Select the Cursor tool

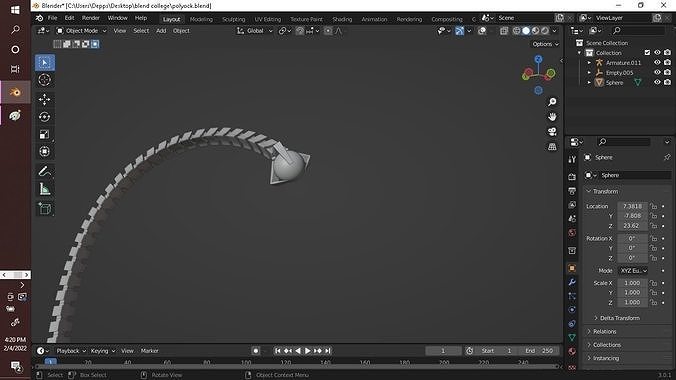tap(44, 80)
